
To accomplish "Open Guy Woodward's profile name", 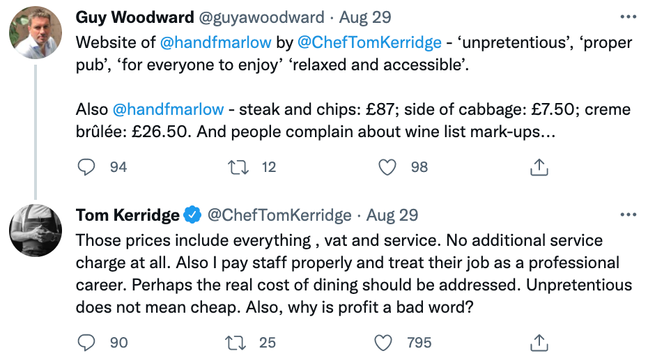I will (135, 17).
